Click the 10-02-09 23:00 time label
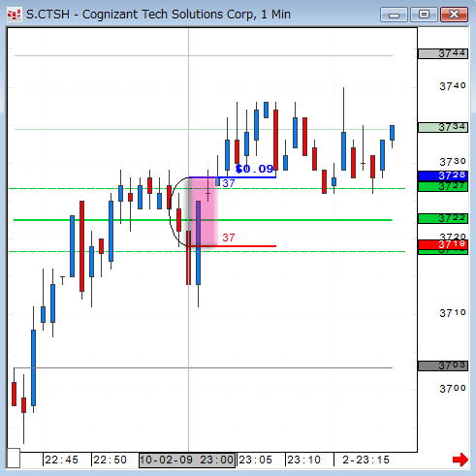Screen dimensions: 476x476 click(x=187, y=460)
